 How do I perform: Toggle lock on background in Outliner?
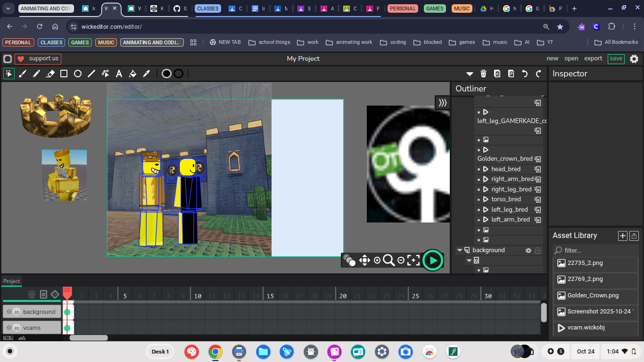coord(537,251)
